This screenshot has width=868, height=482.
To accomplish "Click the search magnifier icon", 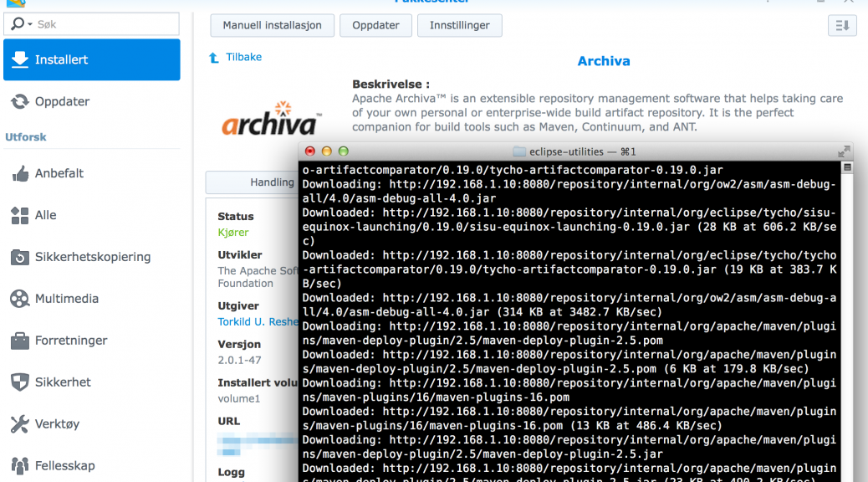I will [18, 23].
